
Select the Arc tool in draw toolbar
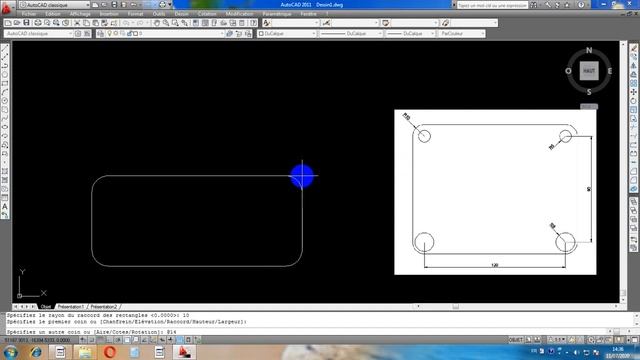click(x=5, y=92)
